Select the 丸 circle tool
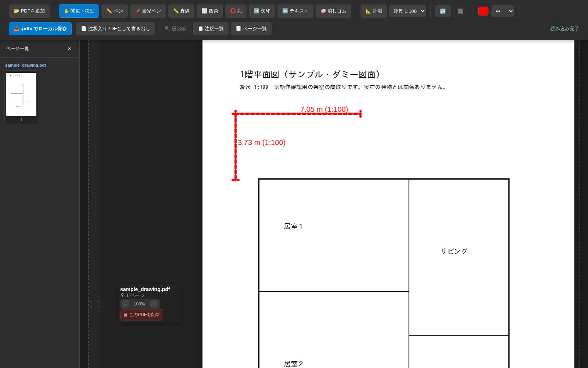This screenshot has width=588, height=368. click(x=236, y=11)
